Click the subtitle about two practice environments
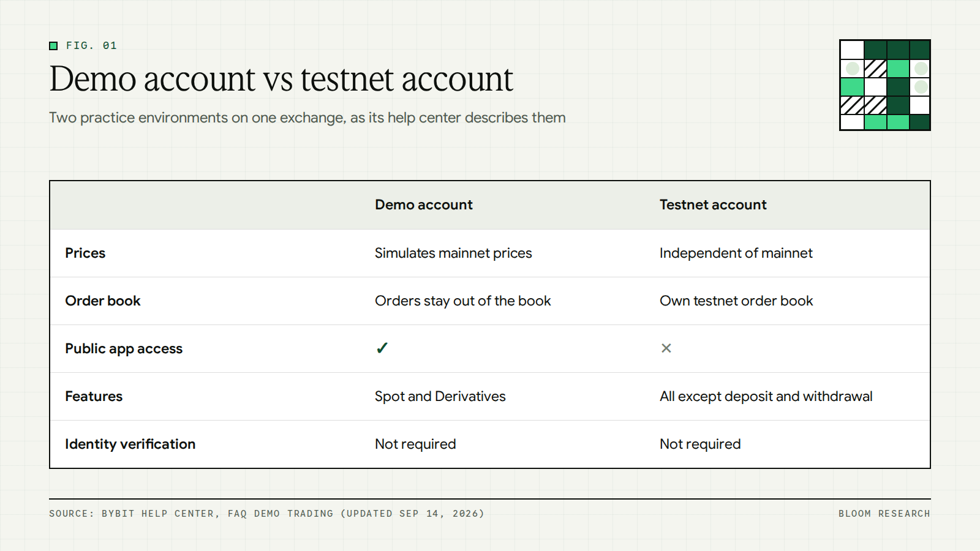This screenshot has width=980, height=551. [307, 118]
